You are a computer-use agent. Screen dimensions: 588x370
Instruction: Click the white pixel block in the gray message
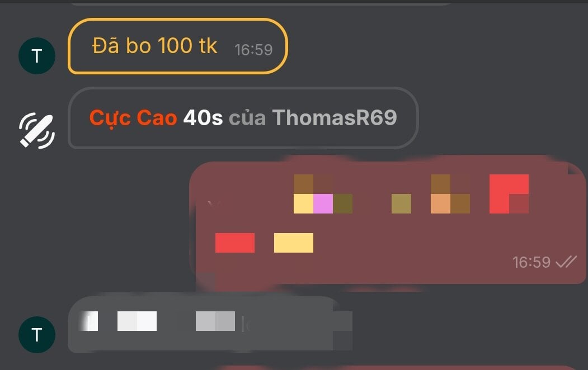137,321
